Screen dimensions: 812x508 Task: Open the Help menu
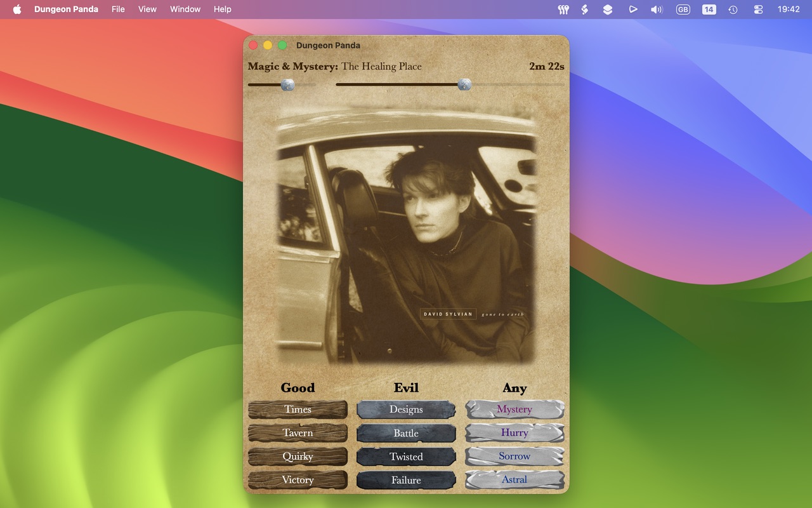(222, 10)
